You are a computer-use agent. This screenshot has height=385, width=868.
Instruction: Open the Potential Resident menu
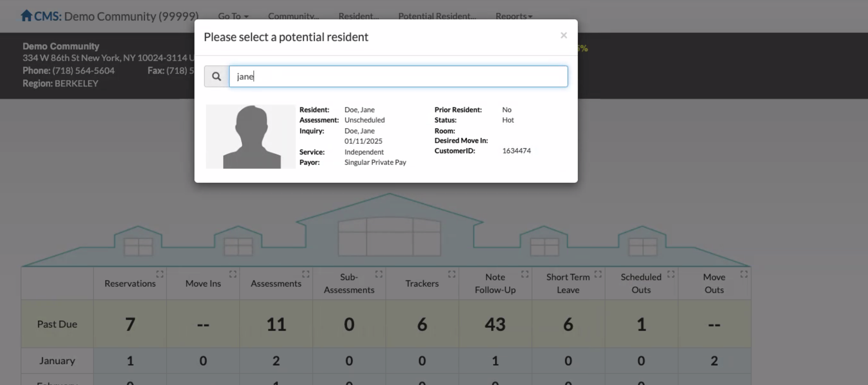pos(437,16)
